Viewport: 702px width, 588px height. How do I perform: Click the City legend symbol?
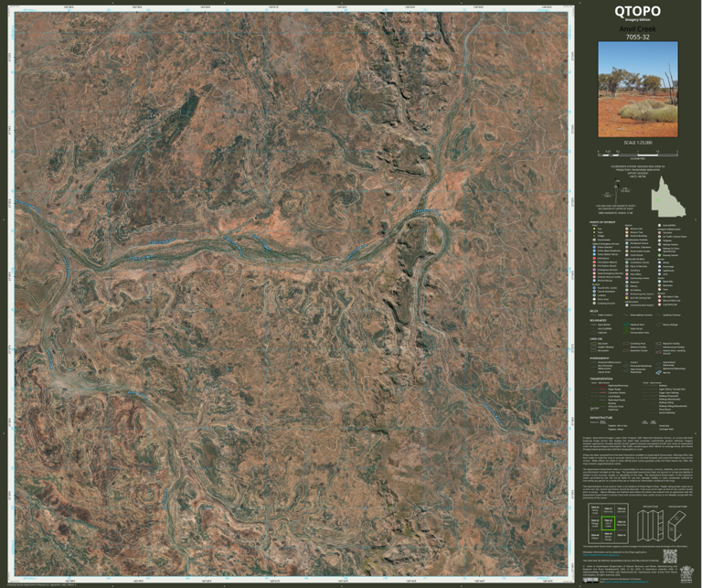pos(594,229)
